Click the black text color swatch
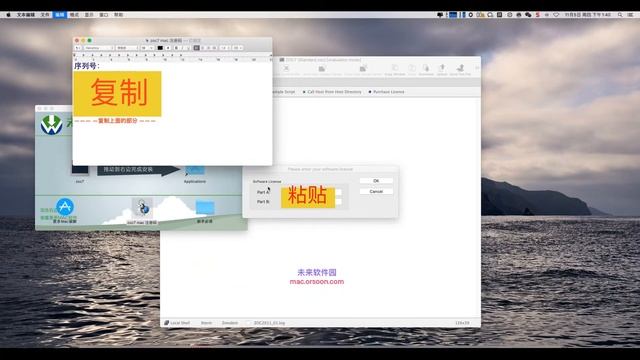 (160, 48)
